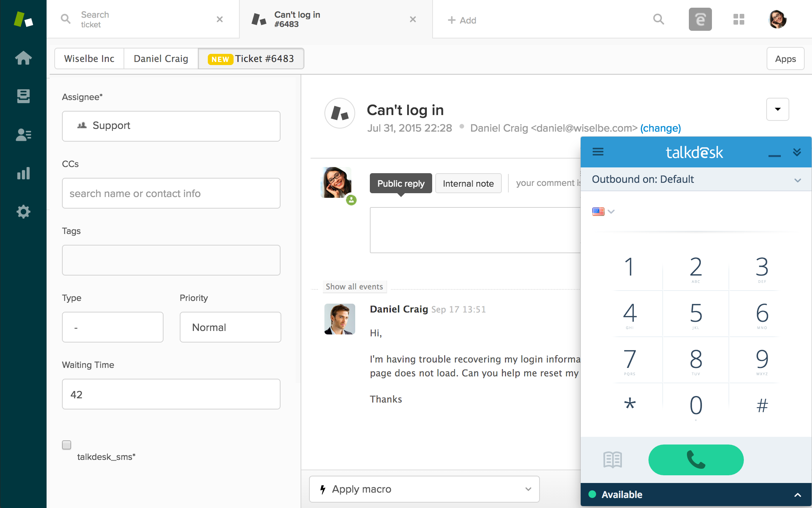Viewport: 812px width, 508px height.
Task: Open the Views list sidebar icon
Action: pos(23,96)
